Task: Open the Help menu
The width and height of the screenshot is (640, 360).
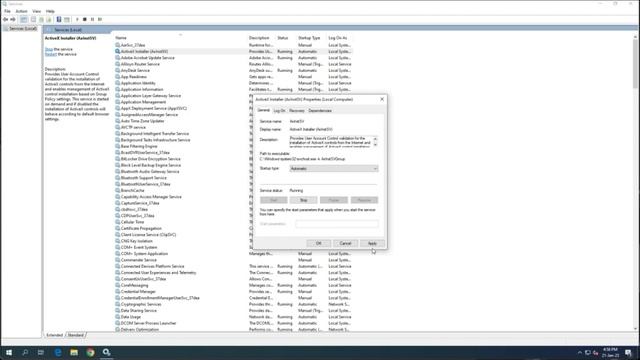Action: pos(50,11)
